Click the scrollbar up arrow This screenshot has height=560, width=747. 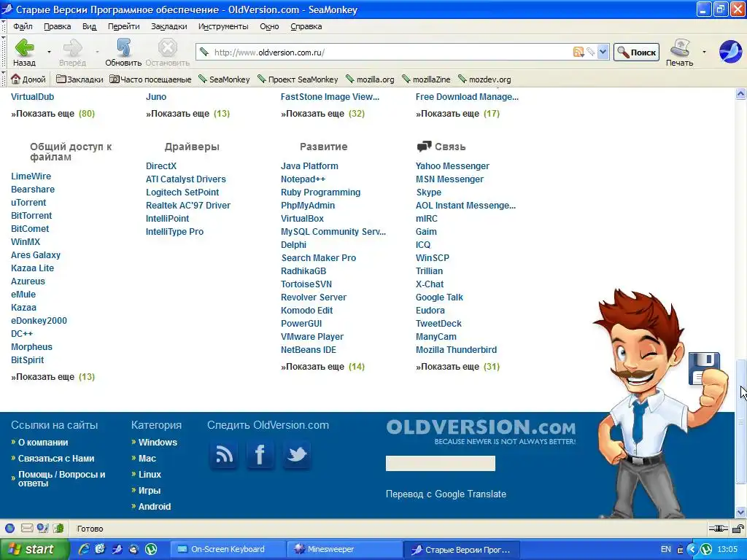740,94
